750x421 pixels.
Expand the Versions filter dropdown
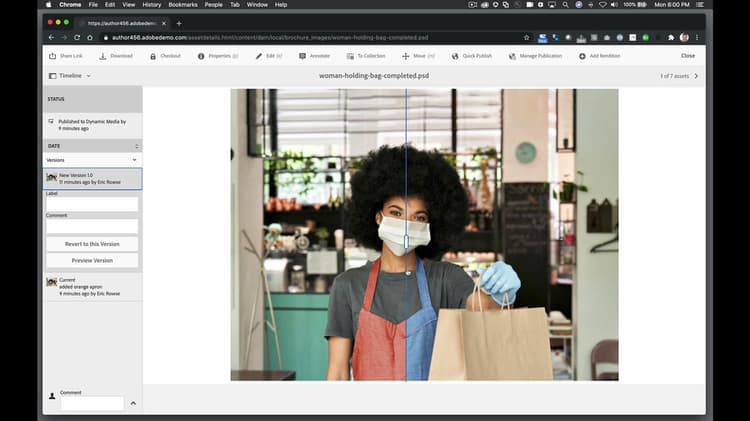[134, 160]
